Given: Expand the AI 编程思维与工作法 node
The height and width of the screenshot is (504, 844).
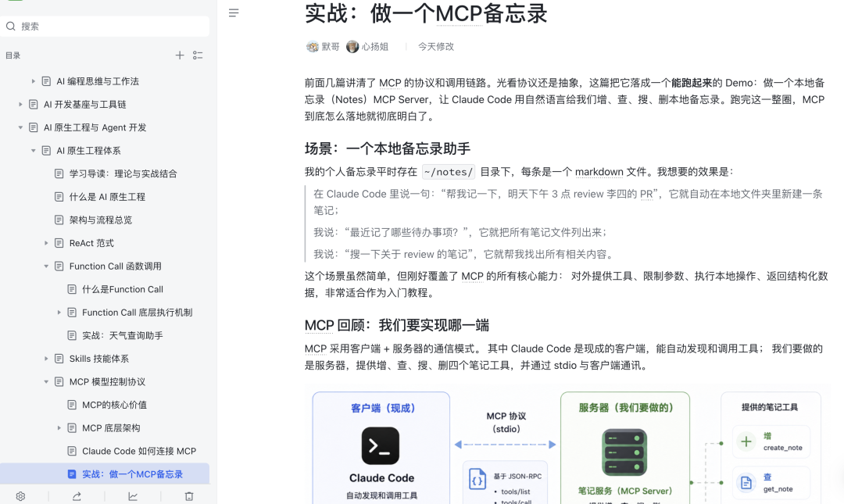Looking at the screenshot, I should click(34, 81).
